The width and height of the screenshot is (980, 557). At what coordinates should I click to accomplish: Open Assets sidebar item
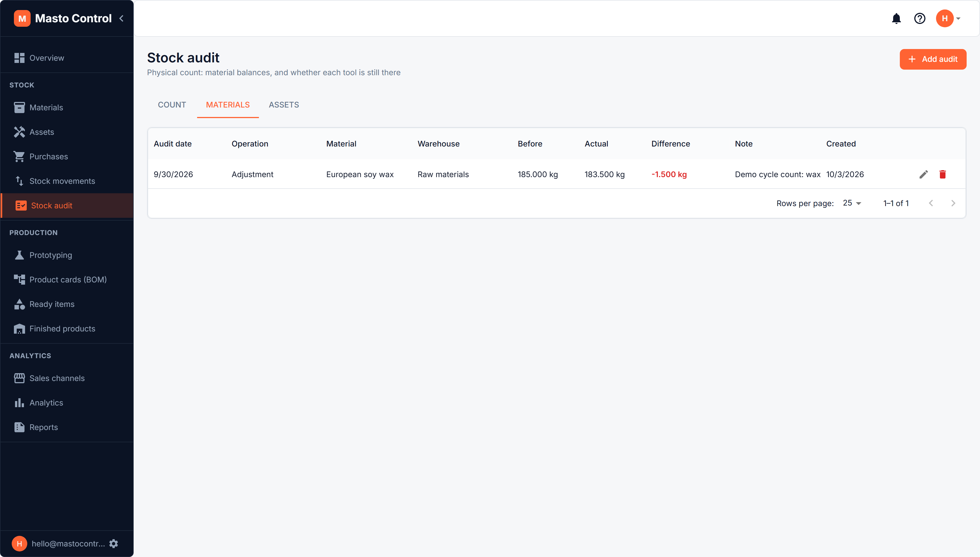[67, 132]
